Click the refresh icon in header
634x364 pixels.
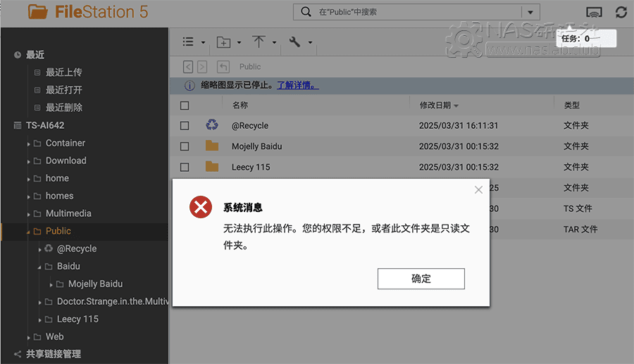click(x=621, y=12)
